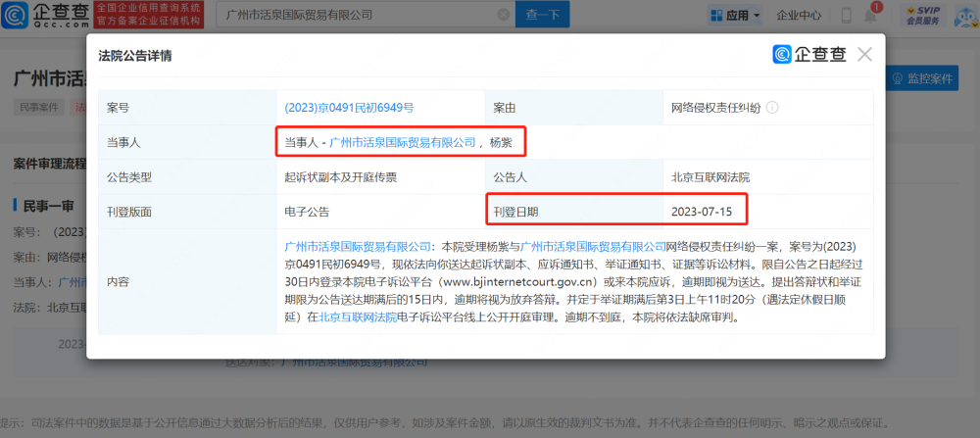Click the 民事案件 tag on background page
Screen dimensions: 980x438
click(x=39, y=107)
